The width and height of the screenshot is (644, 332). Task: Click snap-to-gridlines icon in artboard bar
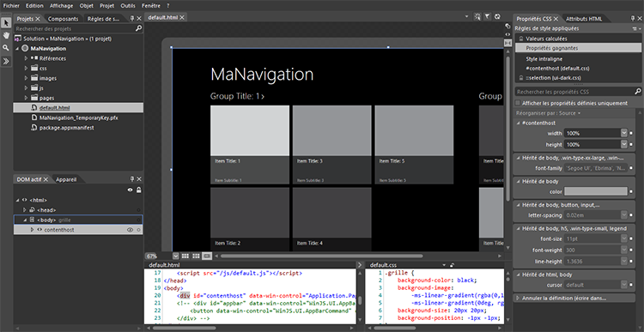tap(196, 256)
